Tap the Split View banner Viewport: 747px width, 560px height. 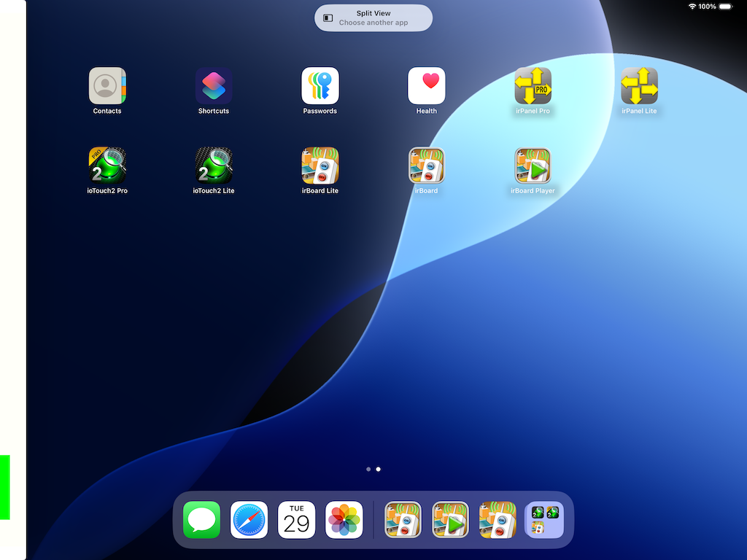(373, 18)
